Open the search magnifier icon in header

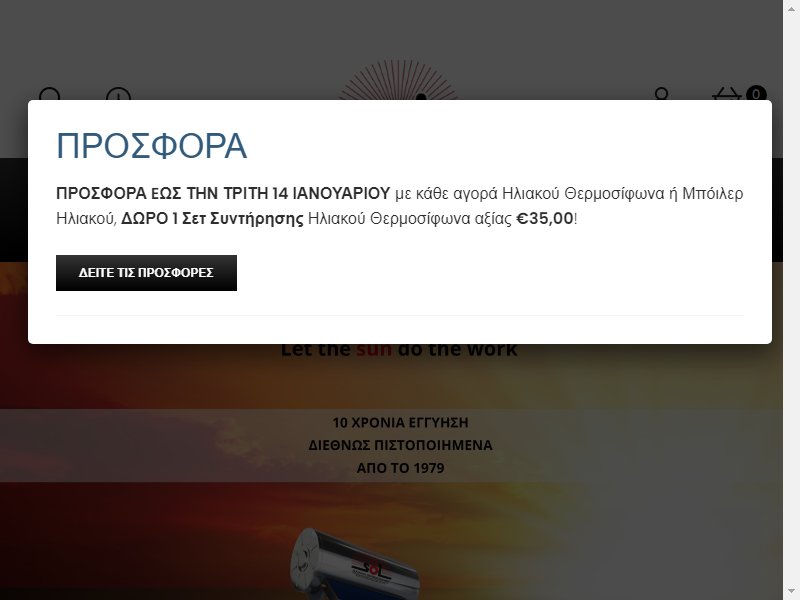point(50,95)
